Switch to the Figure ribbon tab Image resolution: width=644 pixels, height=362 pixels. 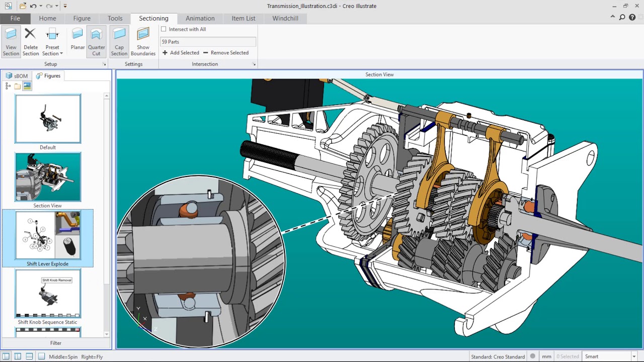click(82, 19)
